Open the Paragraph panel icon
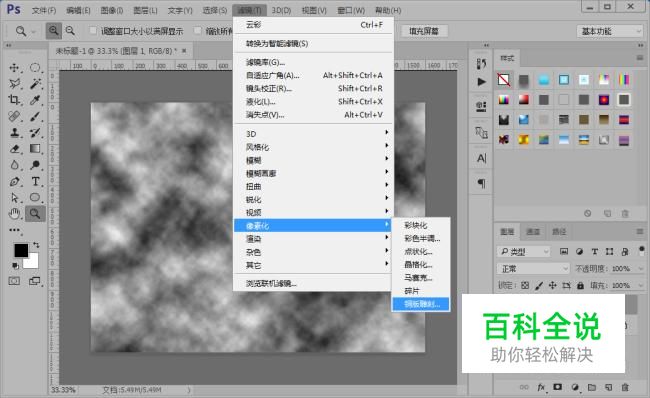The width and height of the screenshot is (650, 398). pyautogui.click(x=481, y=183)
